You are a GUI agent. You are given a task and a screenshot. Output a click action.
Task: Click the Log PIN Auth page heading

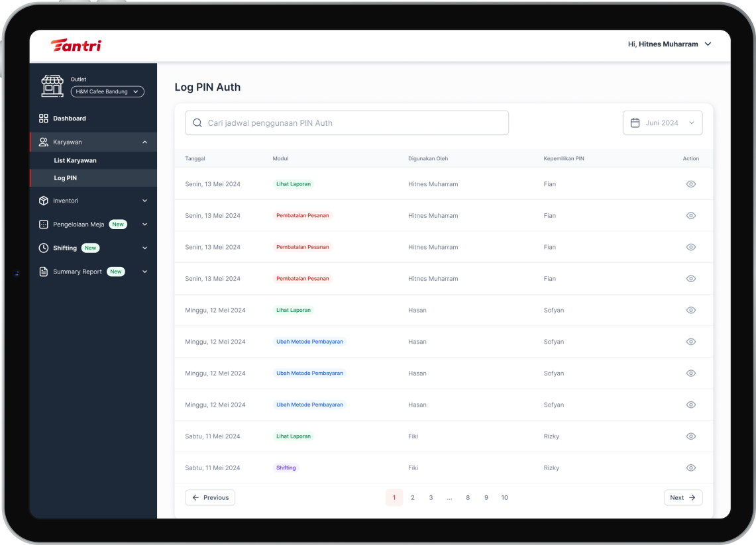click(x=207, y=87)
